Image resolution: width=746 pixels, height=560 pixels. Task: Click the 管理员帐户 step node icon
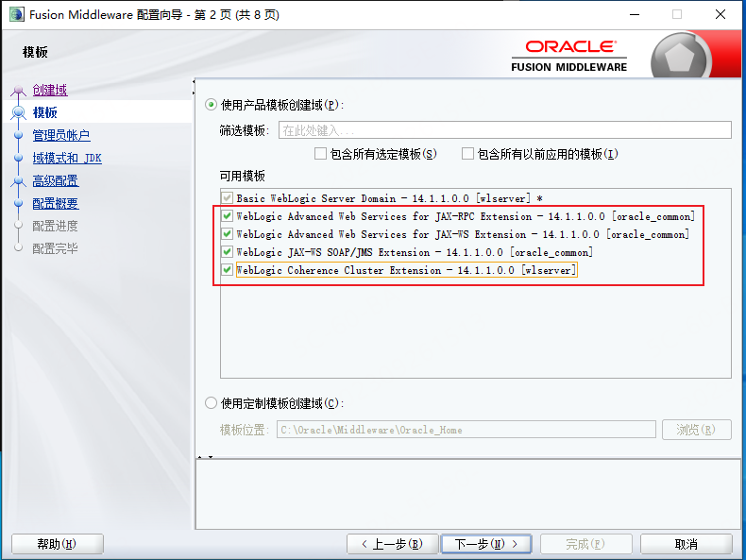pyautogui.click(x=19, y=135)
